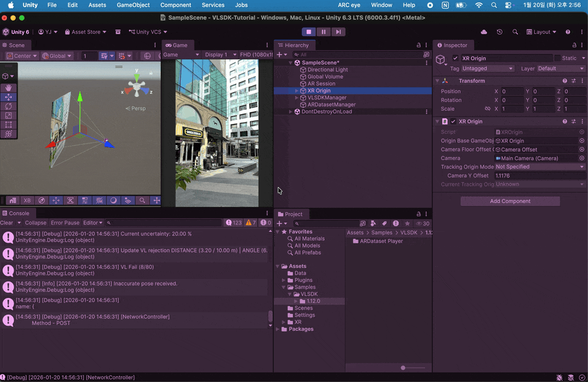The height and width of the screenshot is (382, 588).
Task: Enable the Static checkbox
Action: pos(557,58)
